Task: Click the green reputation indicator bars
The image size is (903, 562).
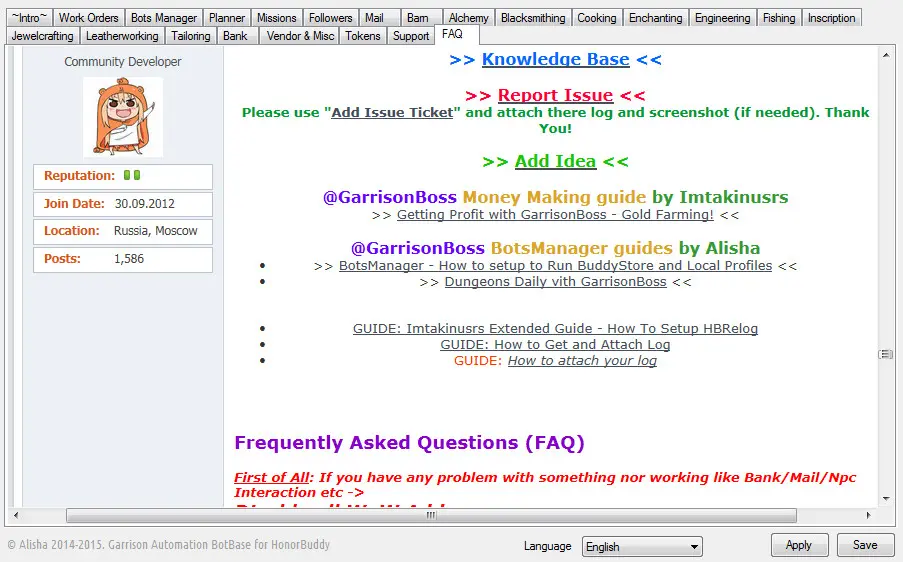Action: (132, 175)
